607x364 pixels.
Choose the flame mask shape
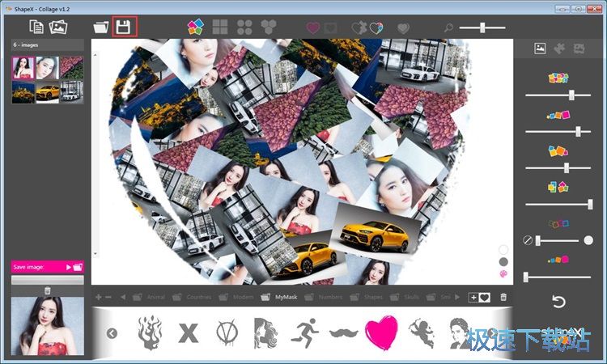click(x=151, y=332)
